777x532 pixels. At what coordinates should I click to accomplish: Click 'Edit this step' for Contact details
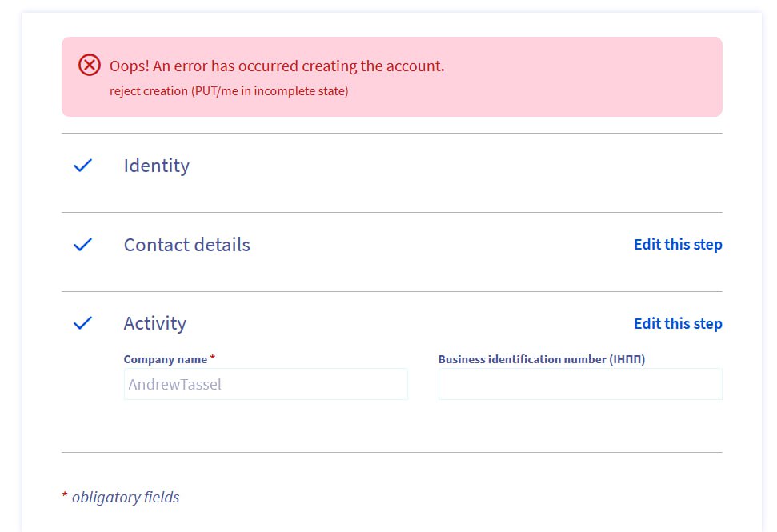tap(677, 245)
